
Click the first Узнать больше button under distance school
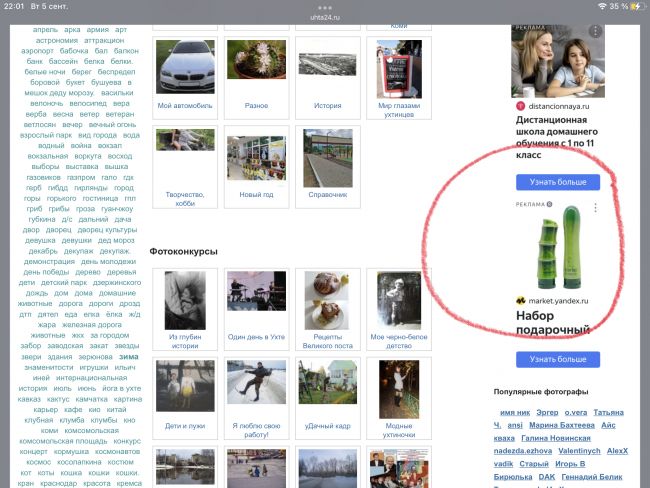click(558, 182)
